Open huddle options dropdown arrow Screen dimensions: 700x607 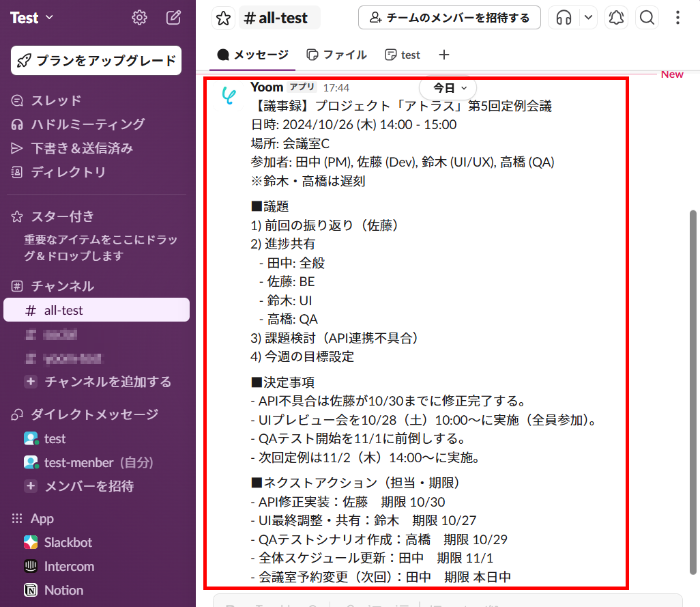588,18
